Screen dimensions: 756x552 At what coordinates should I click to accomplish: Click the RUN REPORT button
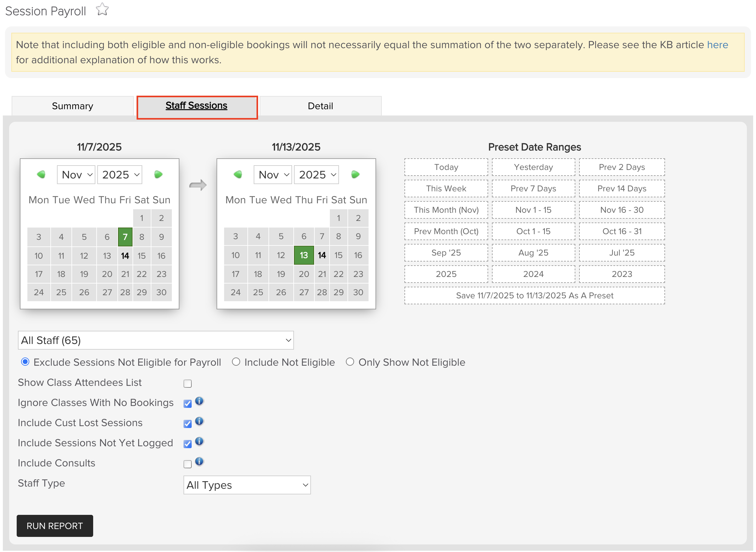click(x=55, y=526)
